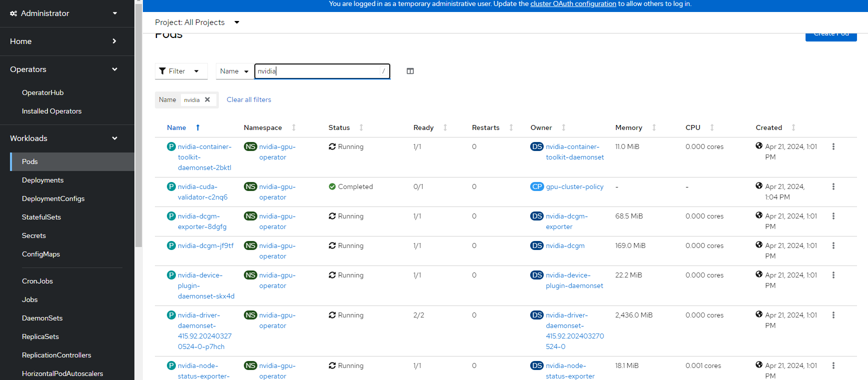Open the Secrets page

tap(34, 235)
